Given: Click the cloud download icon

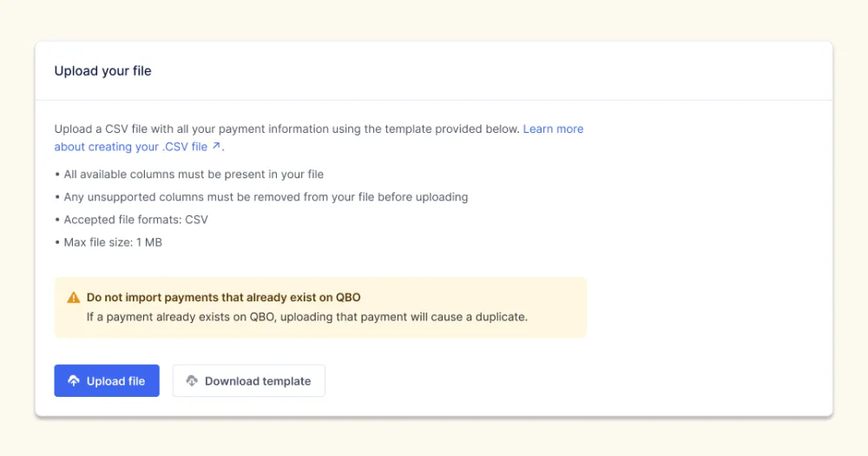Looking at the screenshot, I should [192, 381].
